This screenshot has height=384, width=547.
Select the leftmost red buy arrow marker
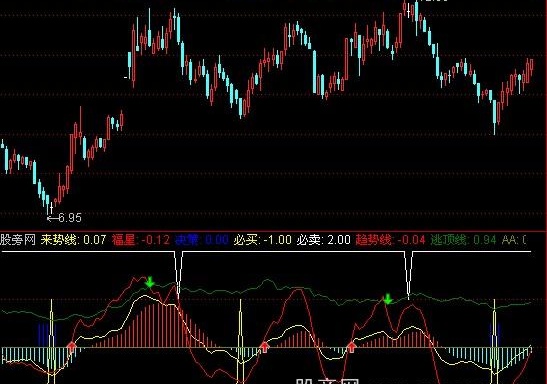(72, 347)
